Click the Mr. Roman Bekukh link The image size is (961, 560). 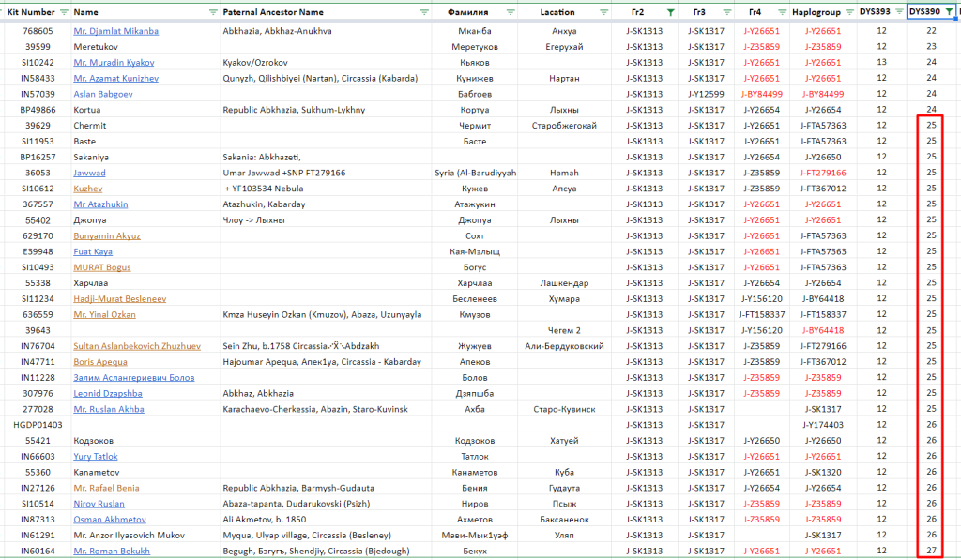click(x=112, y=552)
